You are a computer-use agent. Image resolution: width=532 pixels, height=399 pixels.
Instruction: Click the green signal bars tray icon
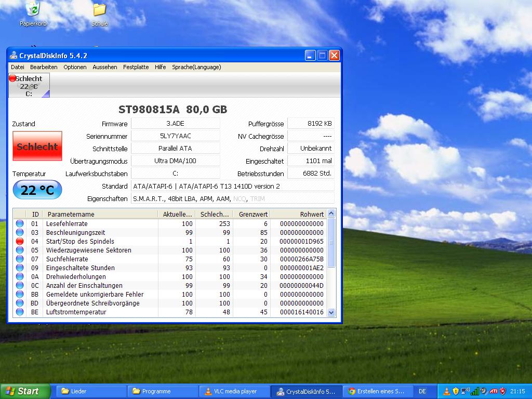[x=475, y=392]
